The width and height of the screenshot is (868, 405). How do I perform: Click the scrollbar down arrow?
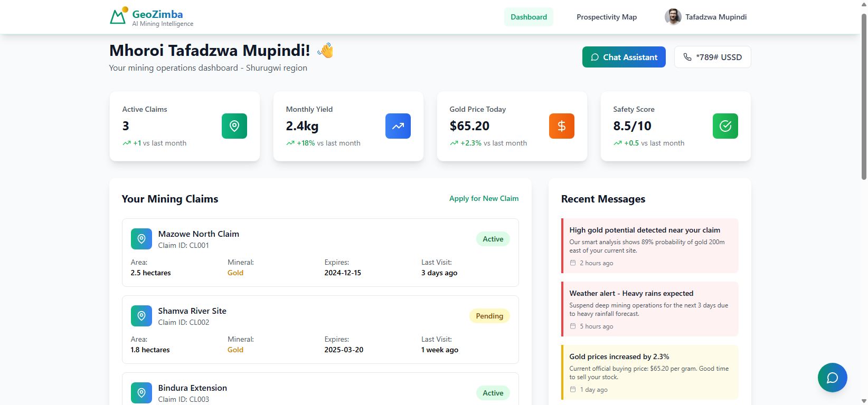pos(864,401)
